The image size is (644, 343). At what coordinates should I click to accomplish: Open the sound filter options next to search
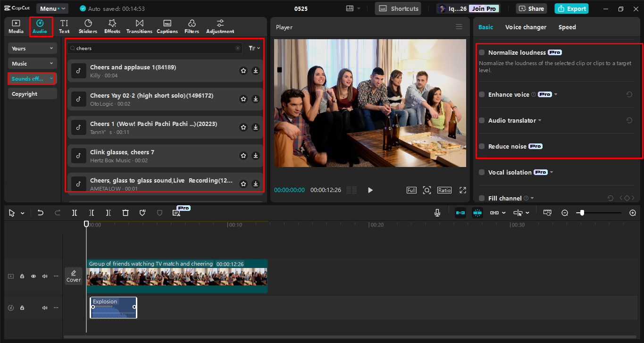[x=254, y=48]
